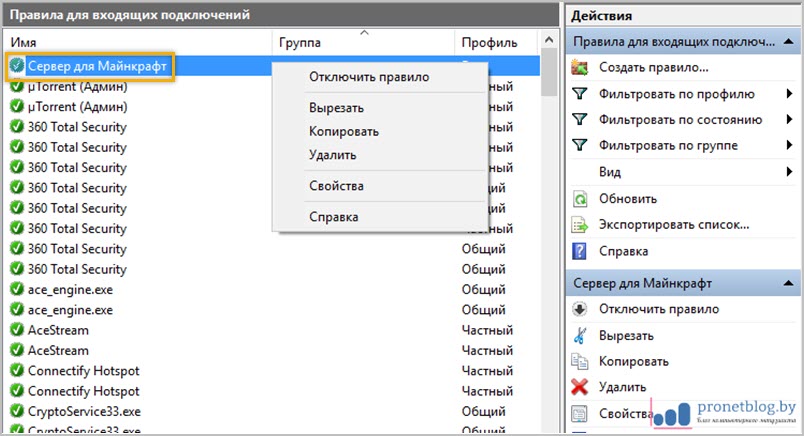Select the first Connectify Hotspot rule row
The width and height of the screenshot is (804, 436).
(x=84, y=371)
